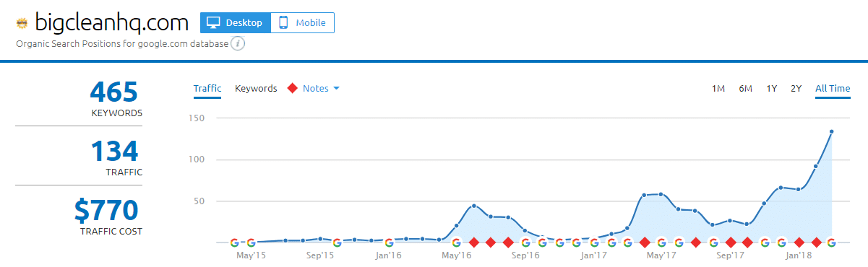Click the phone icon in Mobile button

coord(283,22)
